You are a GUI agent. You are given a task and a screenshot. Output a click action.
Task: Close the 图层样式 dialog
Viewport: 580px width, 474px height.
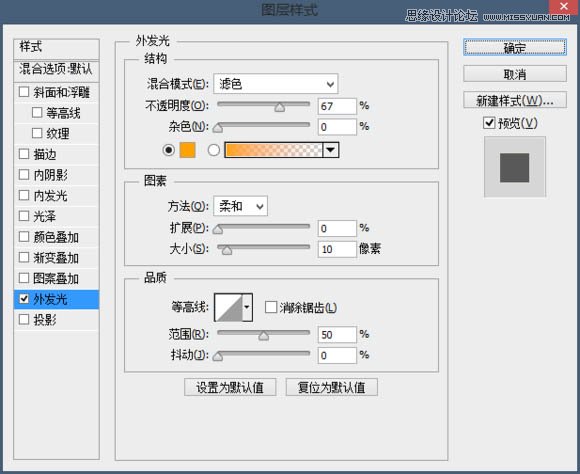pyautogui.click(x=564, y=7)
